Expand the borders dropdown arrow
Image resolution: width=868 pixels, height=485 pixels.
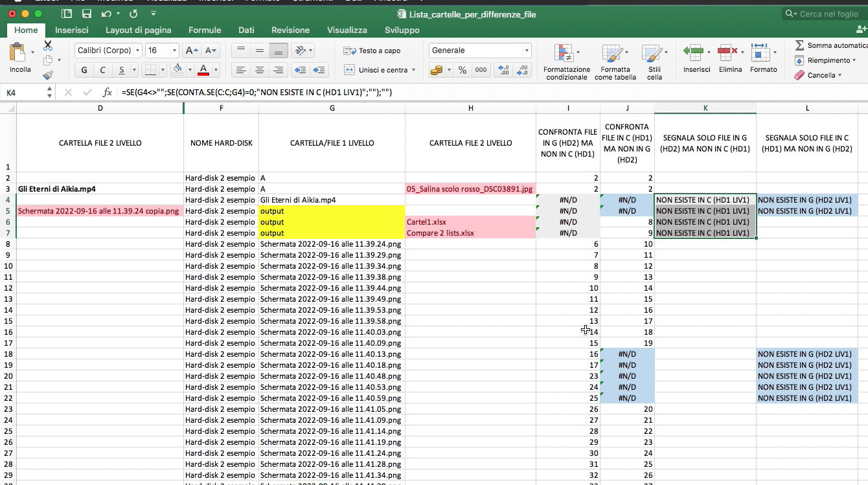[x=163, y=70]
